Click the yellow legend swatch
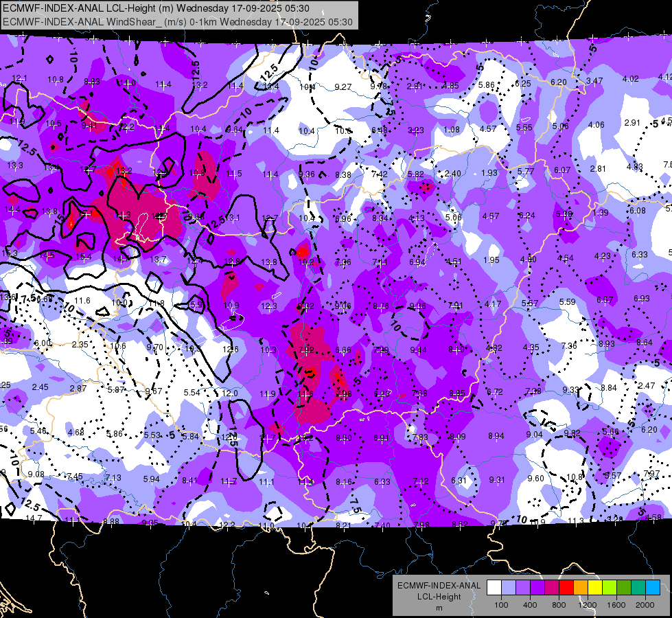The image size is (672, 618). point(595,588)
